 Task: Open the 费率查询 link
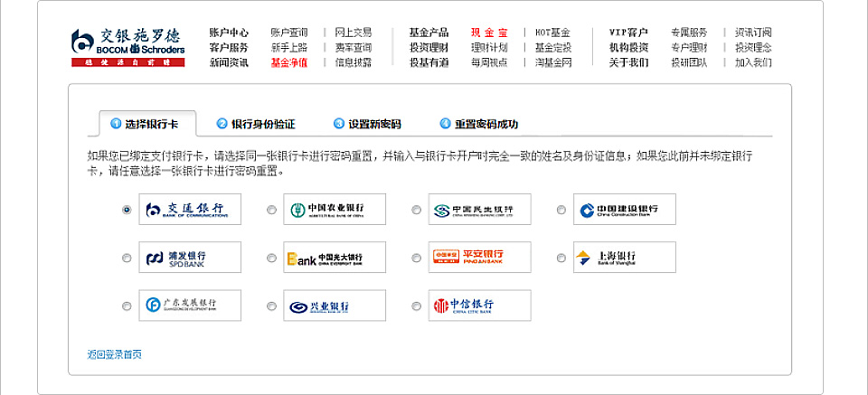point(354,48)
